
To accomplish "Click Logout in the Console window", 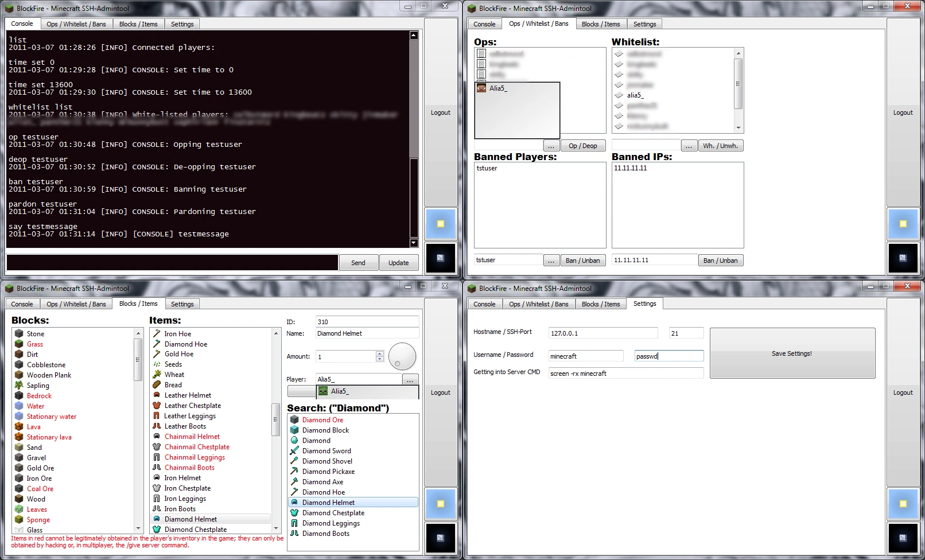I will (441, 112).
